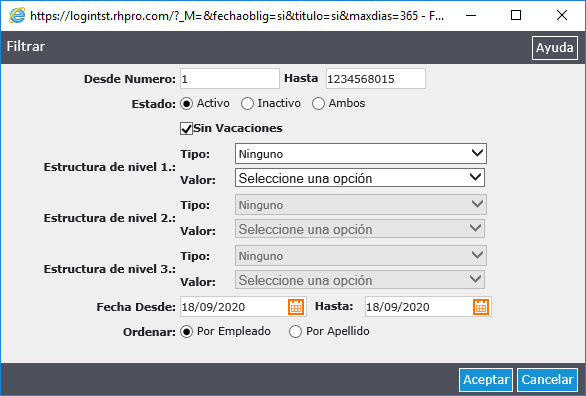
Task: Select the Activo status radio button
Action: pyautogui.click(x=186, y=103)
